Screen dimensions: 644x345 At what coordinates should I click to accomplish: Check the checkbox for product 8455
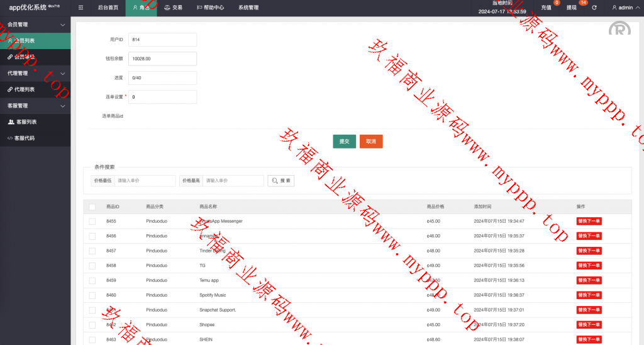pos(92,222)
